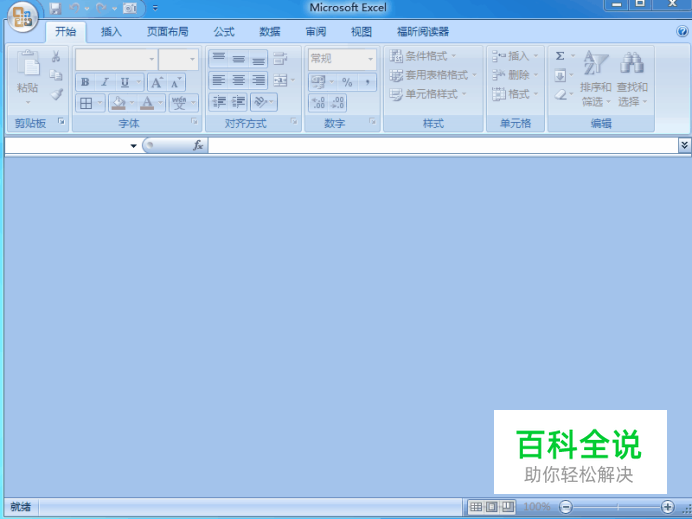This screenshot has width=692, height=519.
Task: Open 单元格样式 cell styles menu
Action: [428, 94]
